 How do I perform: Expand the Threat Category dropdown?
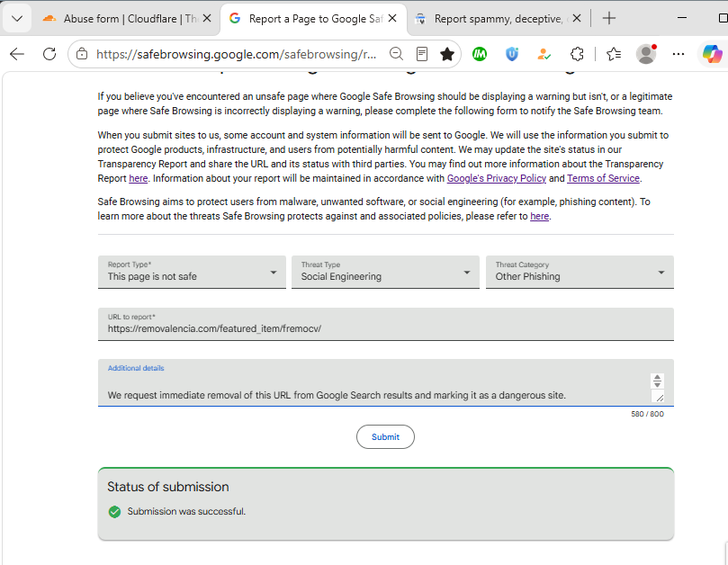point(580,272)
